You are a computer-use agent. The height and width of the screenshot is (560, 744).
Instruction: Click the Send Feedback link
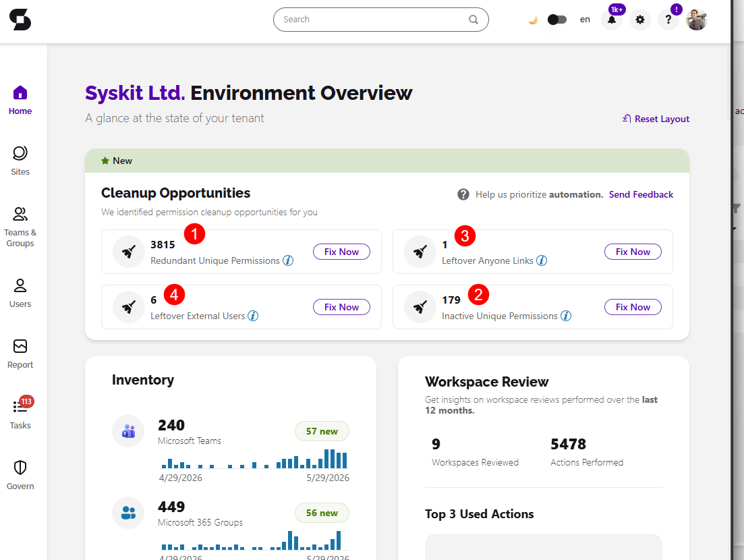(641, 194)
